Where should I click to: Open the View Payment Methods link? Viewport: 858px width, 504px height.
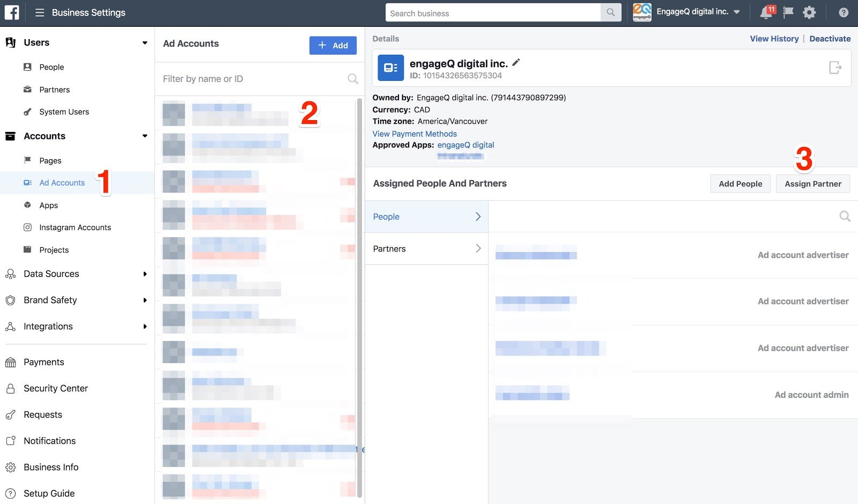pos(415,134)
